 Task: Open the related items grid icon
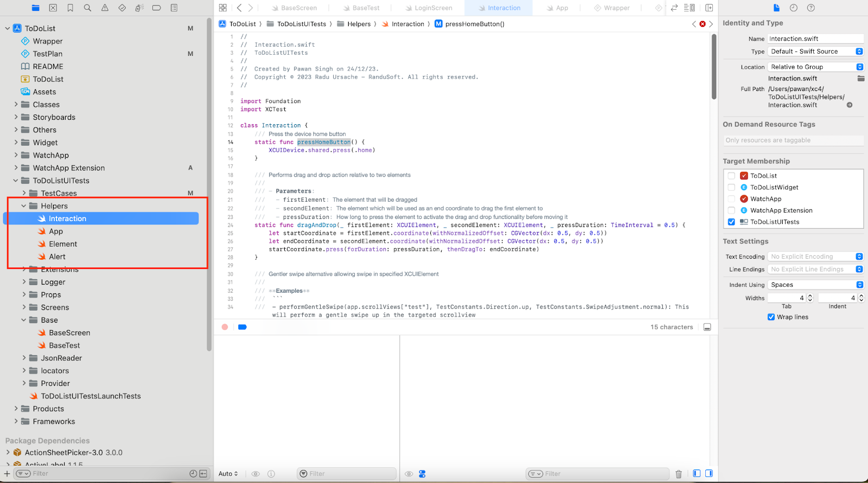(x=223, y=8)
